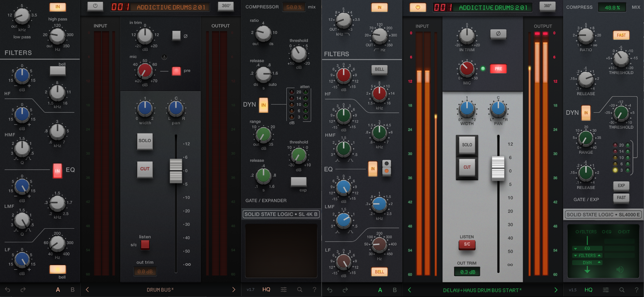The height and width of the screenshot is (297, 644).
Task: Select EQ sidechain option in SL4000 E display
Action: click(606, 232)
